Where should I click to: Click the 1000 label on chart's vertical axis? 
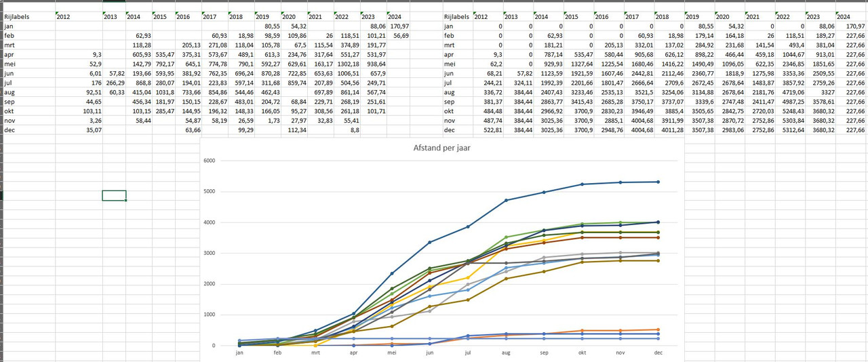tap(209, 315)
